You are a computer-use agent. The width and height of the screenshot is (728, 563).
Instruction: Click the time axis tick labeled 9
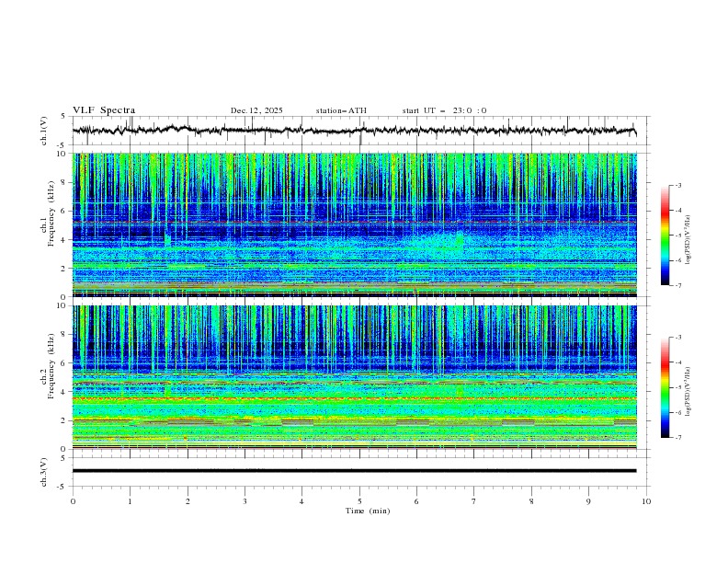click(x=588, y=501)
